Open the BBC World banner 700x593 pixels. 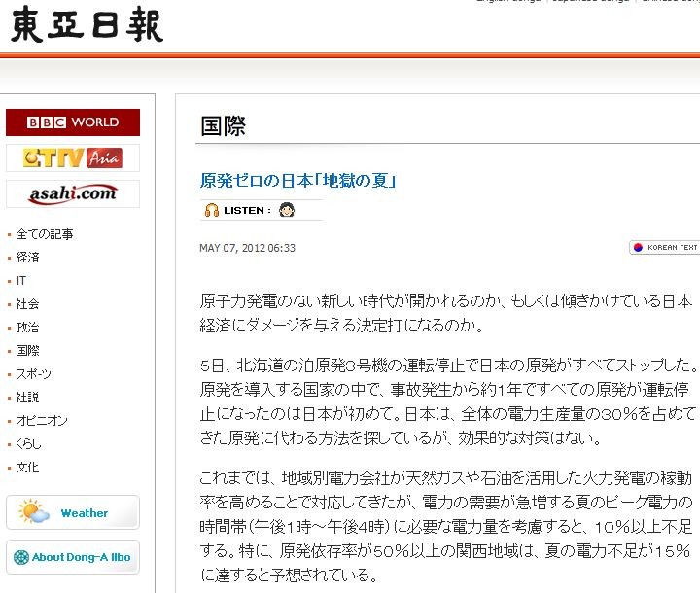[x=73, y=122]
